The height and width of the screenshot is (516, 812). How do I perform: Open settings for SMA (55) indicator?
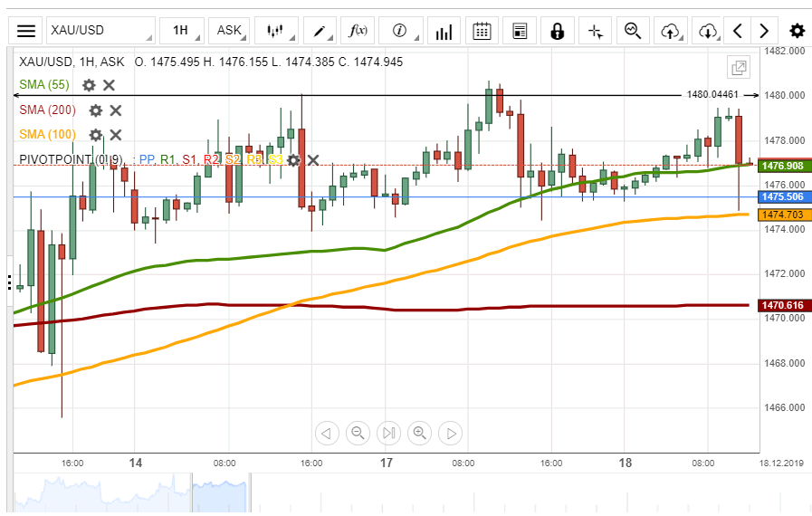point(89,85)
